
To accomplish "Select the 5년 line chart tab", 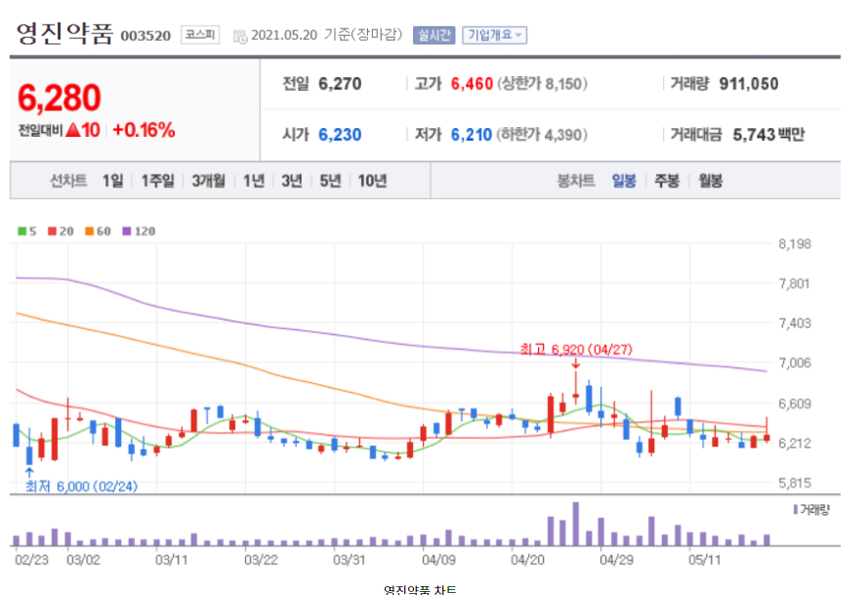I will (330, 181).
